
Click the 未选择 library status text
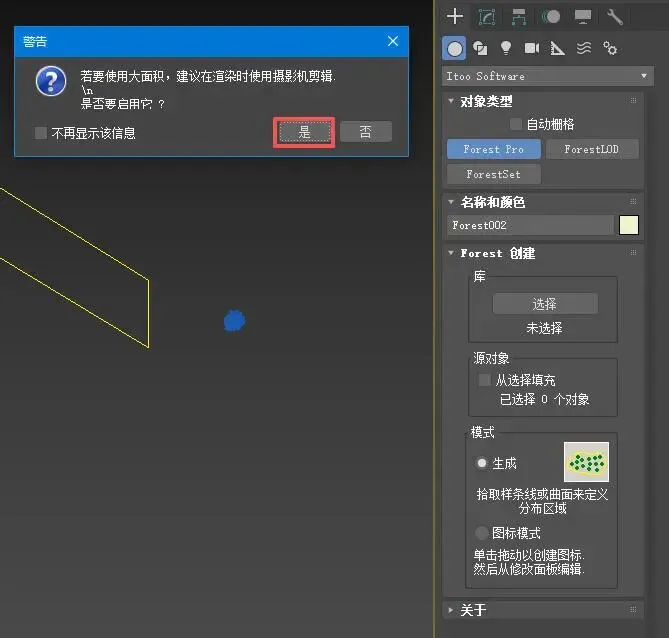coord(544,328)
